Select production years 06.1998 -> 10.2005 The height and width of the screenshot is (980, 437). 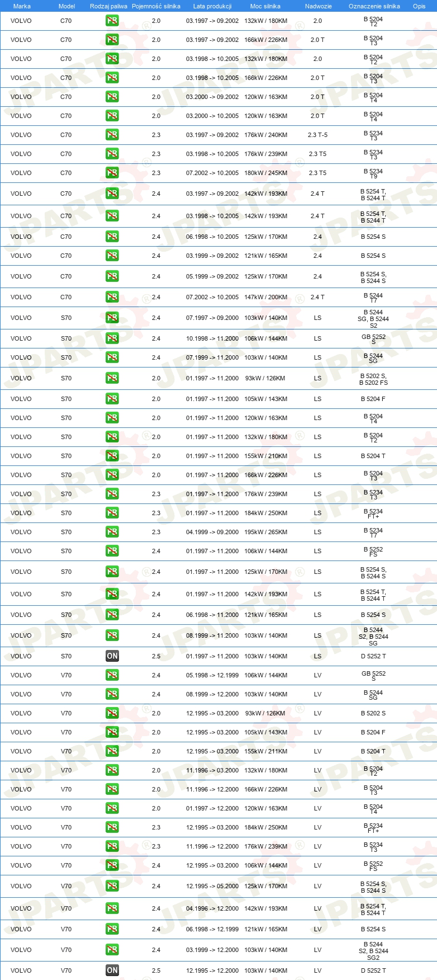click(x=212, y=237)
